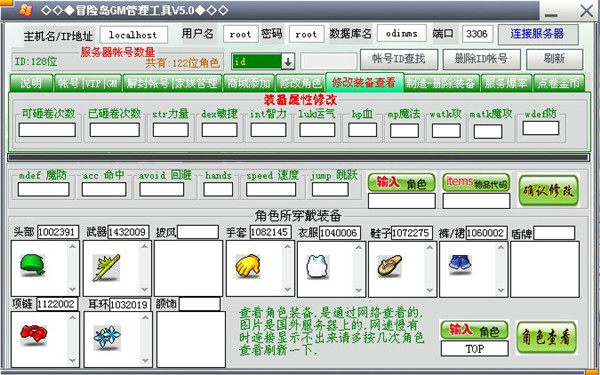
Task: Click the title bar application icon
Action: (x=25, y=10)
